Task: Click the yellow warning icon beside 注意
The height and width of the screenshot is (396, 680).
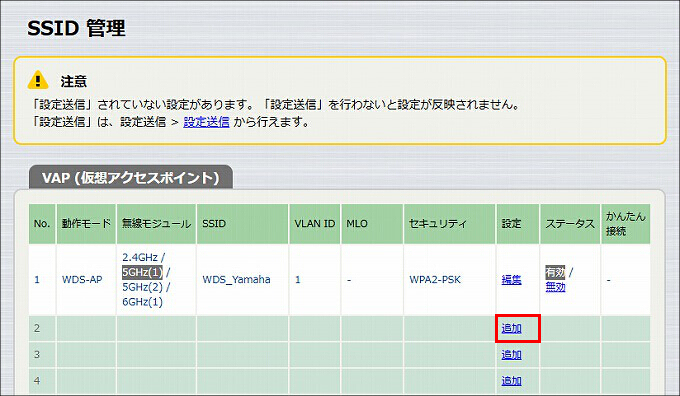Action: (x=38, y=80)
